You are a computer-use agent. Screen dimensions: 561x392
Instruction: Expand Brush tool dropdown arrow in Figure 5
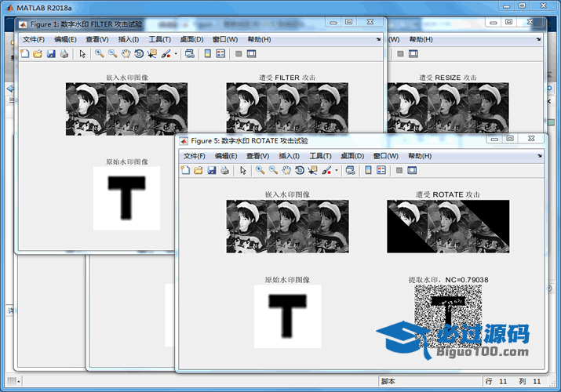[x=336, y=170]
